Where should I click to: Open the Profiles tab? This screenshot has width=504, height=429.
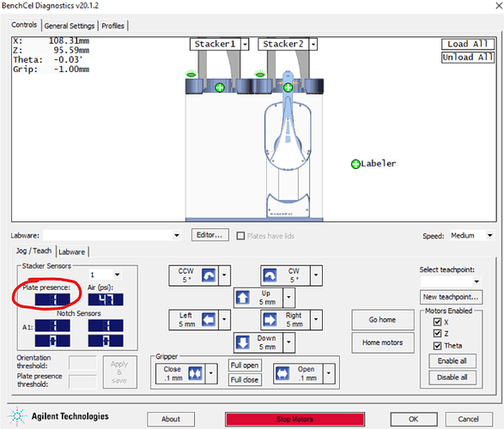[x=112, y=26]
